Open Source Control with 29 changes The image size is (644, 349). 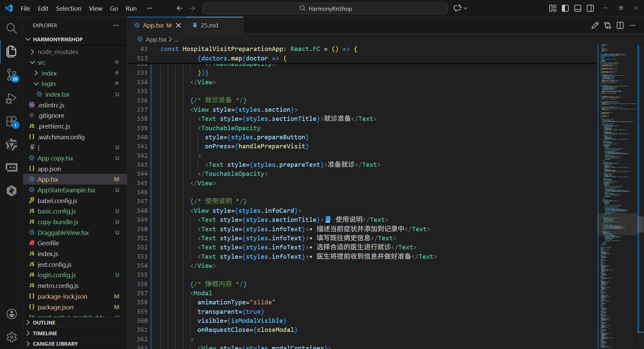(x=12, y=75)
